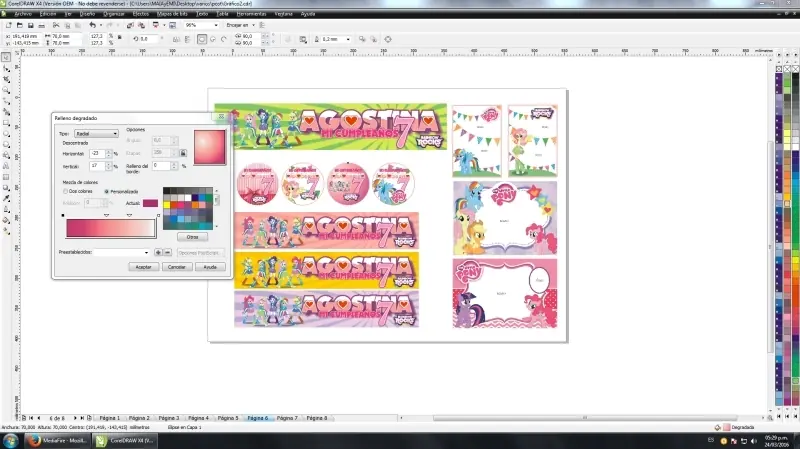Viewport: 800px width, 449px height.
Task: Click the Ayuda button in dialog
Action: [x=210, y=267]
